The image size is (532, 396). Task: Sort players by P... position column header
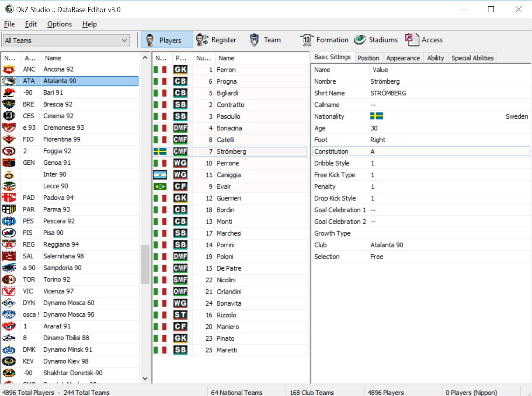point(182,58)
